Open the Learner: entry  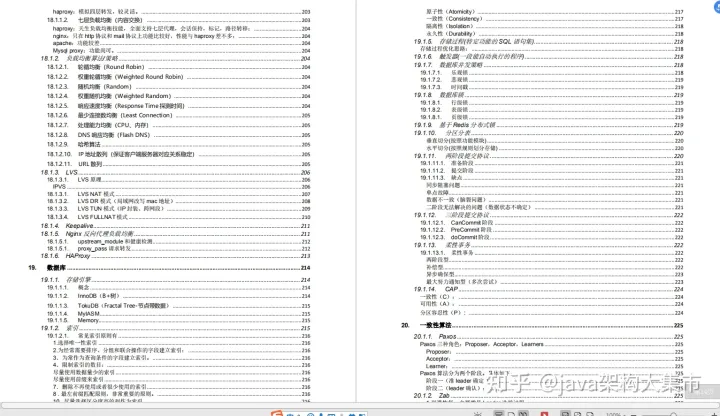pyautogui.click(x=555, y=366)
